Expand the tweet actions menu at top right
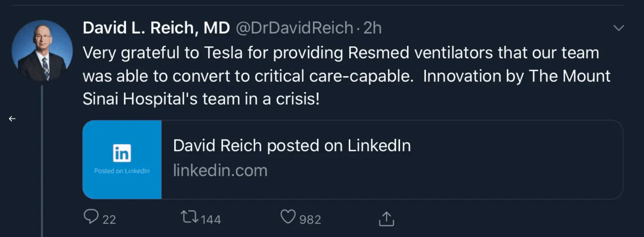The width and height of the screenshot is (644, 237). coord(618,27)
